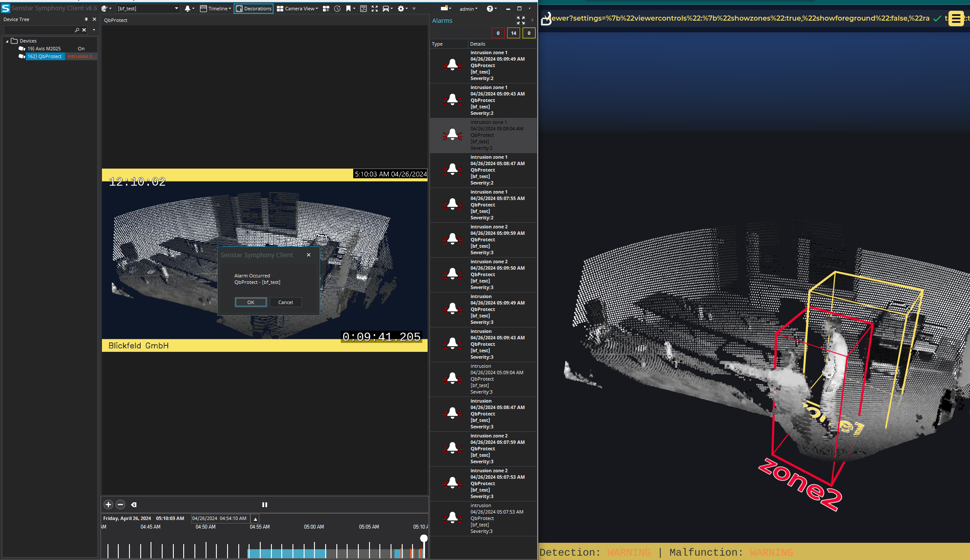Expand the Alarms panel to fullscreen
Screen dimensions: 970x560
point(520,21)
